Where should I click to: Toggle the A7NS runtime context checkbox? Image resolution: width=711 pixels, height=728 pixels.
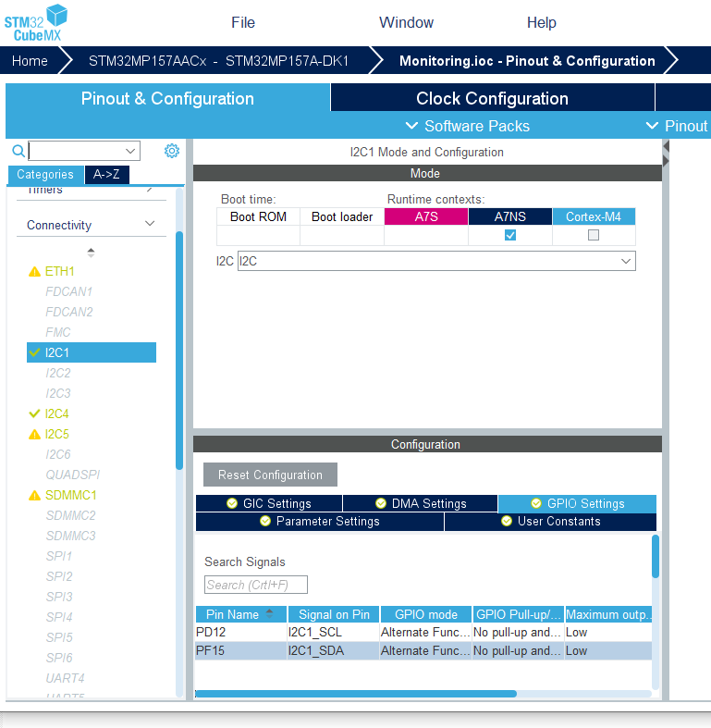pyautogui.click(x=510, y=235)
